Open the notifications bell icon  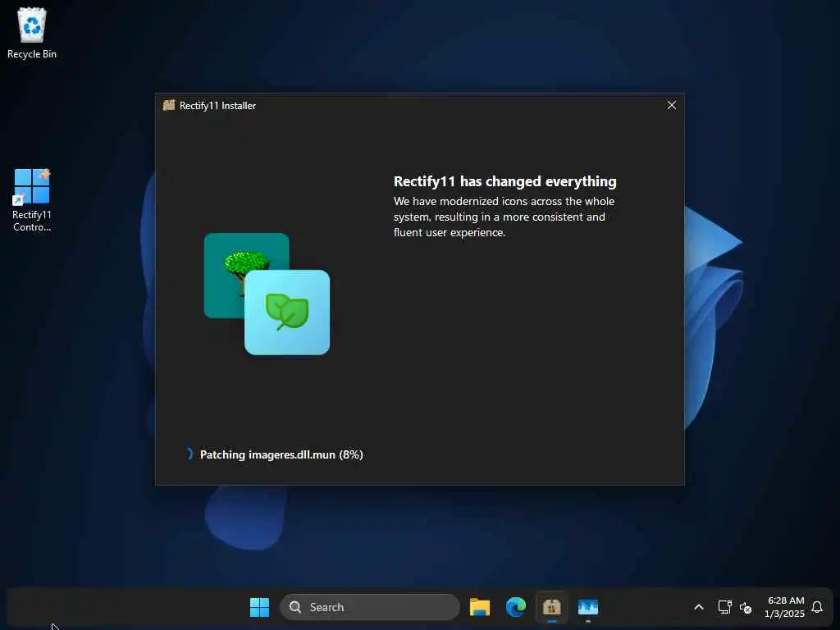click(x=817, y=607)
